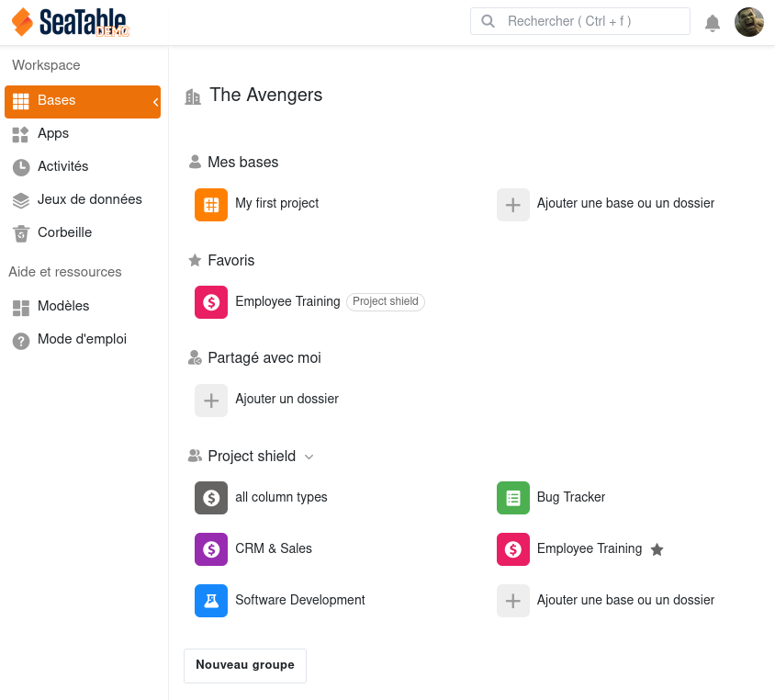Unfavorite Employee Training via star icon
This screenshot has width=775, height=700.
point(657,549)
